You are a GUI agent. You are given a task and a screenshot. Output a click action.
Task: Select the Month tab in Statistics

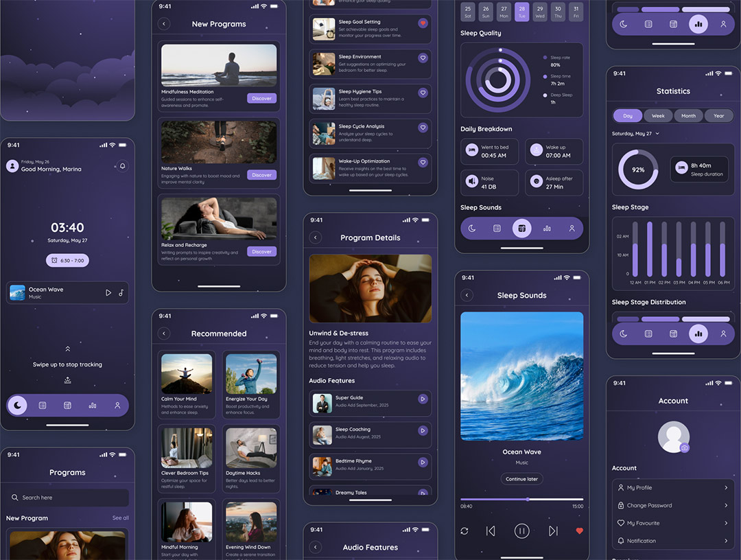tap(688, 116)
